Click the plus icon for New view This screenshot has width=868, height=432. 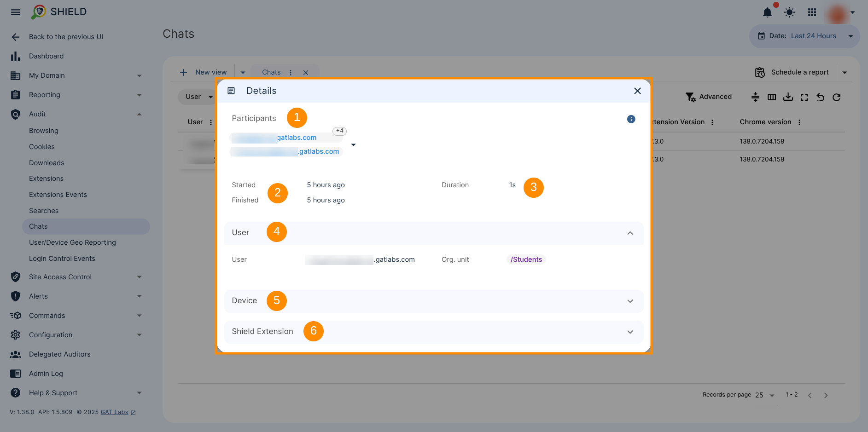[183, 72]
